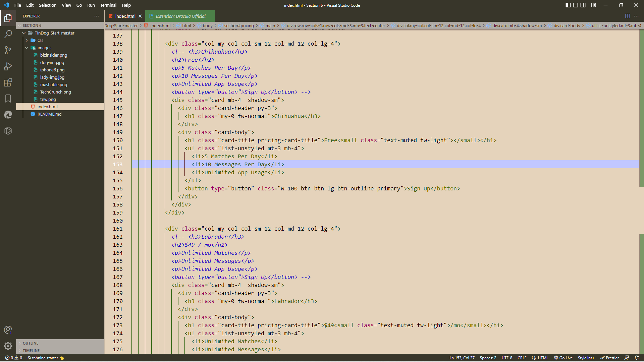Open the Manage settings gear
644x362 pixels.
click(8, 346)
